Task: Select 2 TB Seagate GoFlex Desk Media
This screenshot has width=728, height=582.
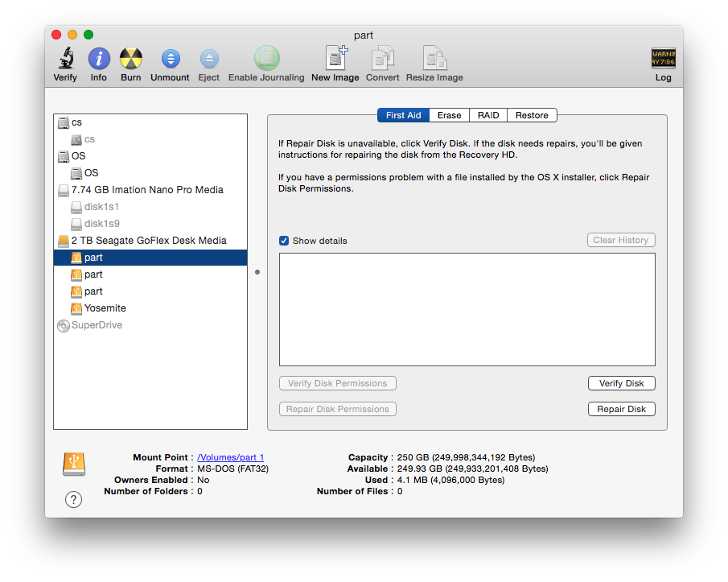Action: coord(150,241)
